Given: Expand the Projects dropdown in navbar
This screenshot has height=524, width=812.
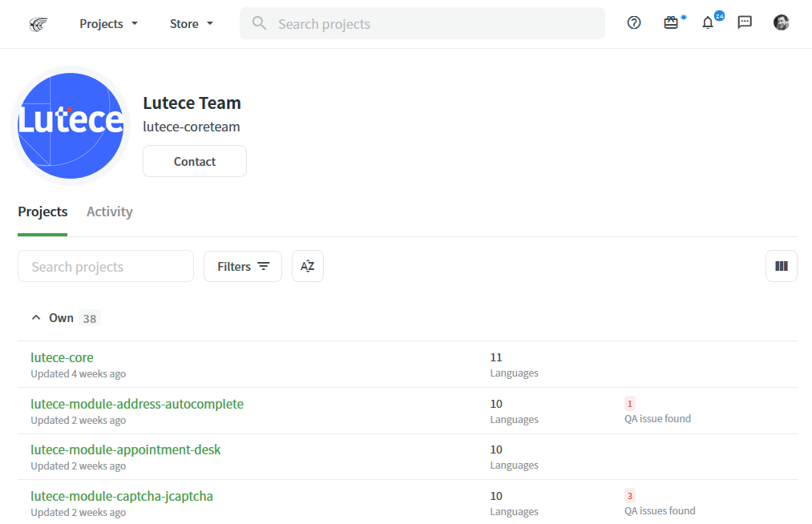Looking at the screenshot, I should pos(108,24).
